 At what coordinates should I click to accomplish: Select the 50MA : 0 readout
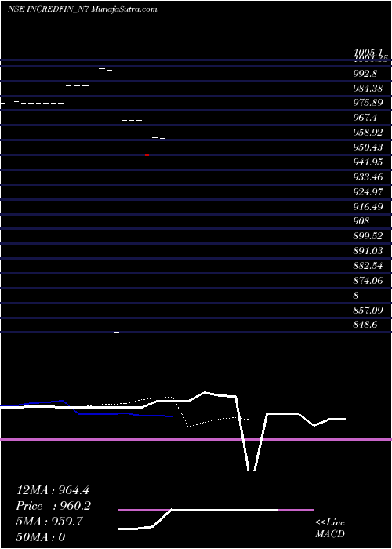(x=41, y=537)
